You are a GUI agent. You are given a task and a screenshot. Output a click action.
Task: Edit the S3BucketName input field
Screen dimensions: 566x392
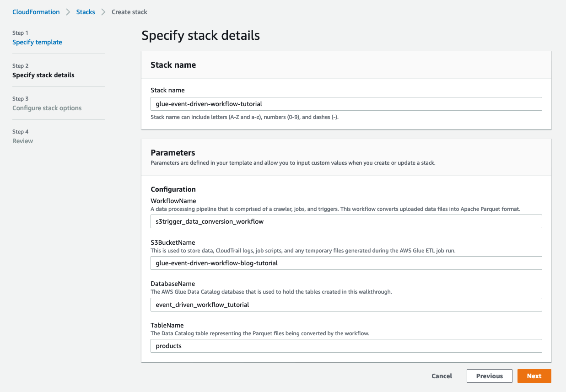tap(346, 263)
